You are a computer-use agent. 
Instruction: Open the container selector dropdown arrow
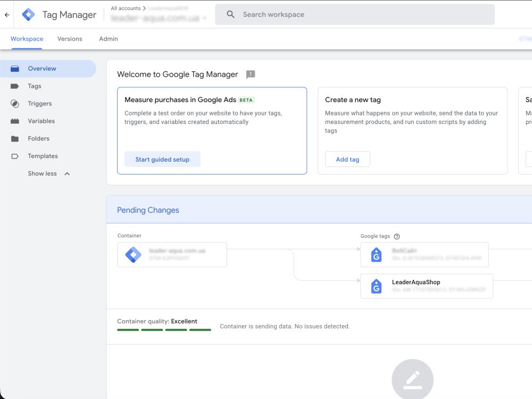tap(205, 18)
